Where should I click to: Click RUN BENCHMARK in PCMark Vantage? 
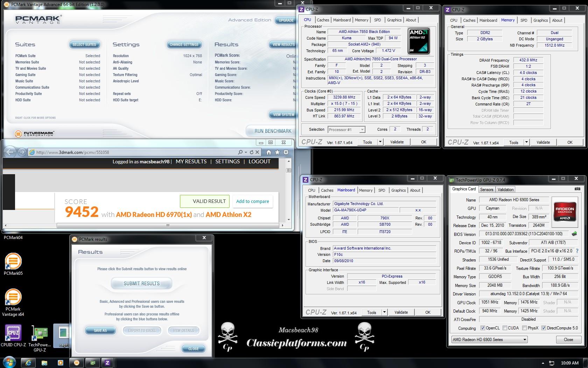point(273,131)
